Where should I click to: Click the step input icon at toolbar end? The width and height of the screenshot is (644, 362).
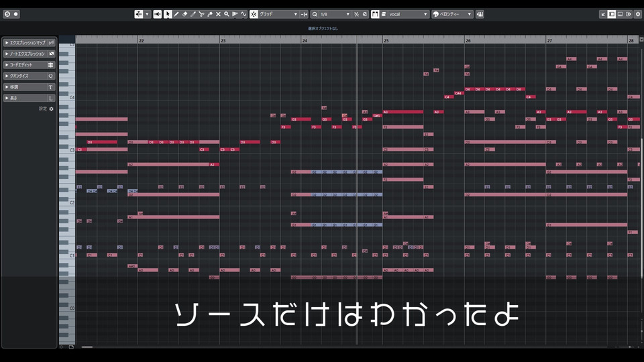click(480, 14)
